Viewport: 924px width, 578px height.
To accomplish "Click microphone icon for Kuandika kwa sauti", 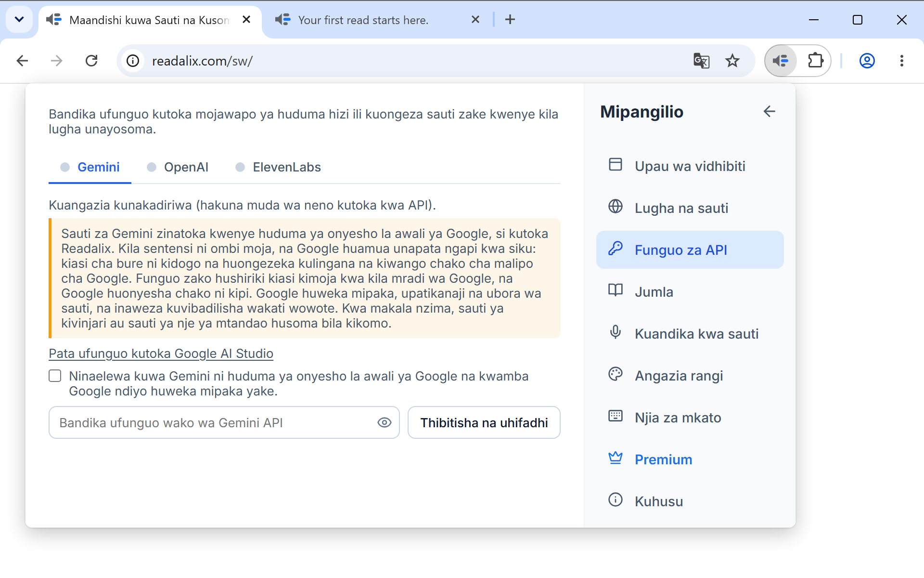I will point(616,332).
